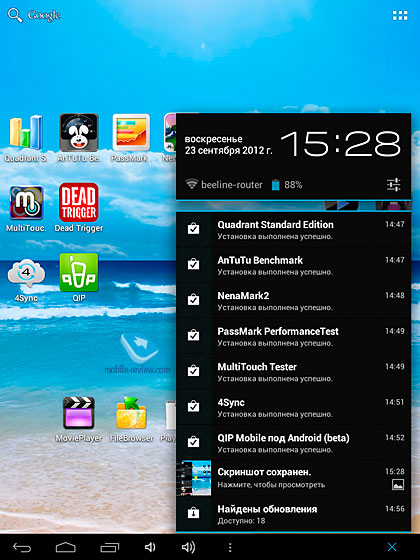Open NenaMark2 install notification
This screenshot has height=560, width=420.
click(293, 300)
